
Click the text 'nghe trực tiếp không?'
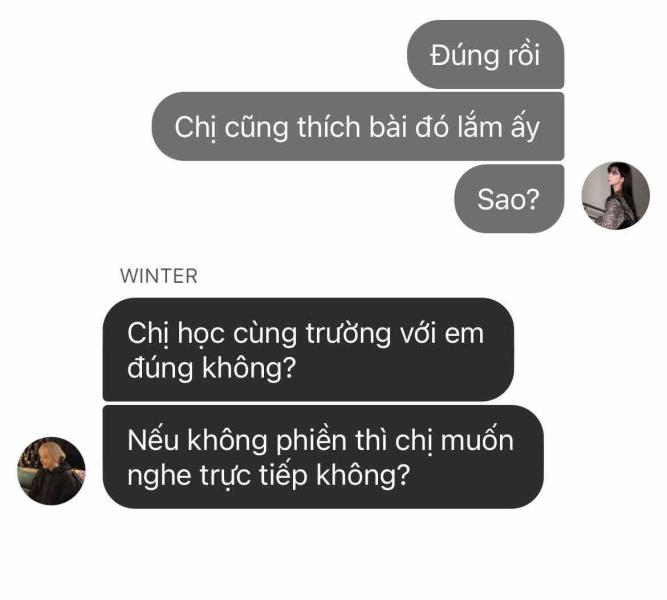point(268,475)
